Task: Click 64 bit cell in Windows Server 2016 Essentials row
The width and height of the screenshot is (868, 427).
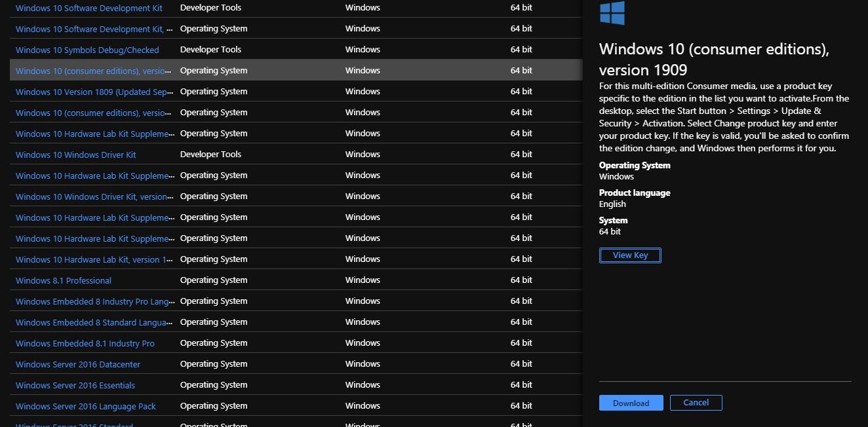Action: [521, 384]
